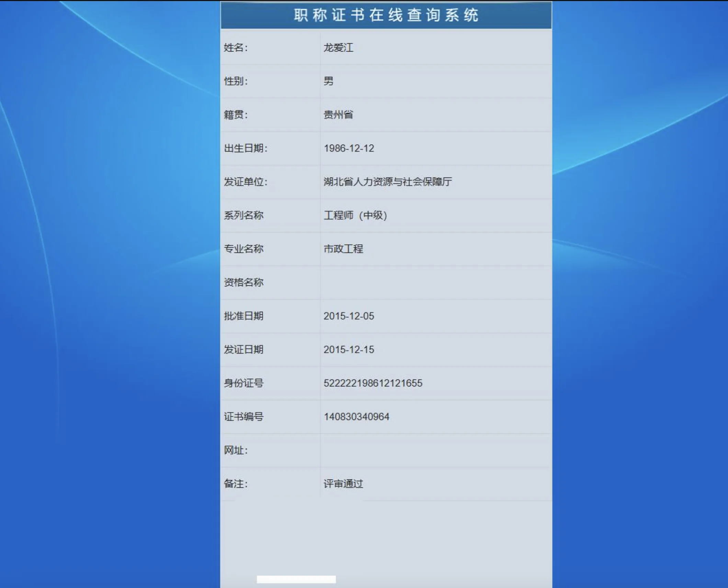The width and height of the screenshot is (728, 588).
Task: Click the native place value 贵州省
Action: coord(338,115)
